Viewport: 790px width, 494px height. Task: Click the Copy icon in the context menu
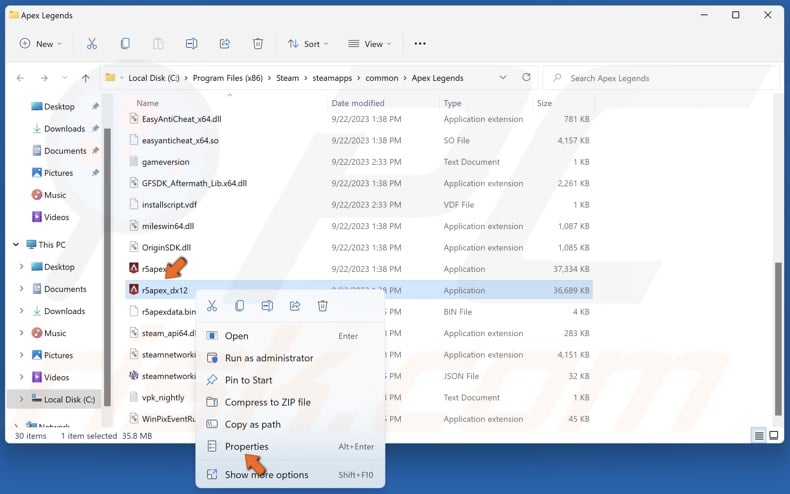tap(240, 306)
